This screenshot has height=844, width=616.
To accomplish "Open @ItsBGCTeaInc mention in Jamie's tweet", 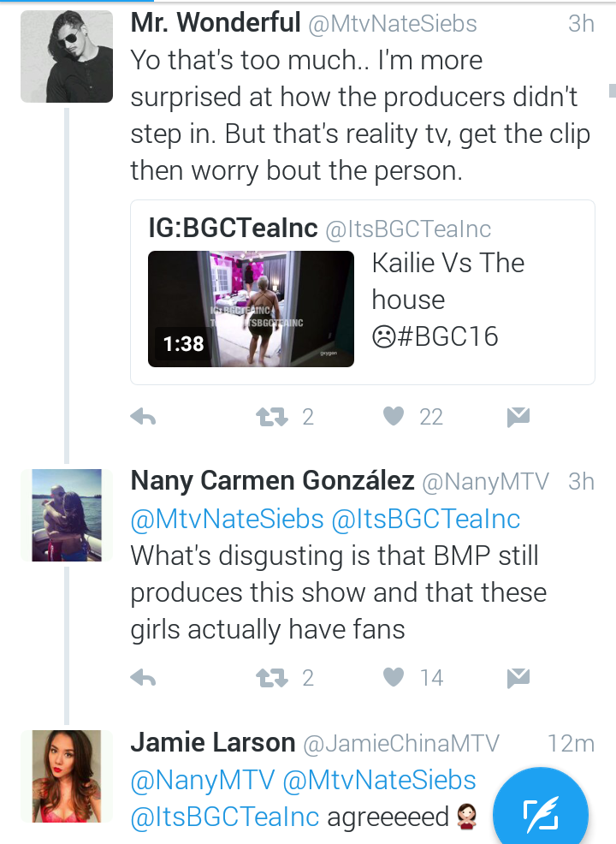I will pyautogui.click(x=225, y=817).
